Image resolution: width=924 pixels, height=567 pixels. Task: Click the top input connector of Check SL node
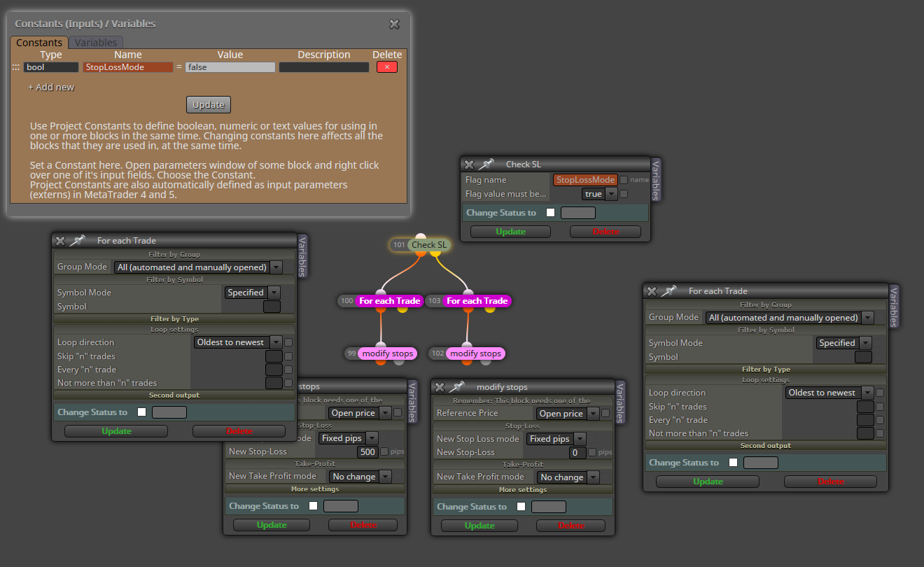(420, 237)
